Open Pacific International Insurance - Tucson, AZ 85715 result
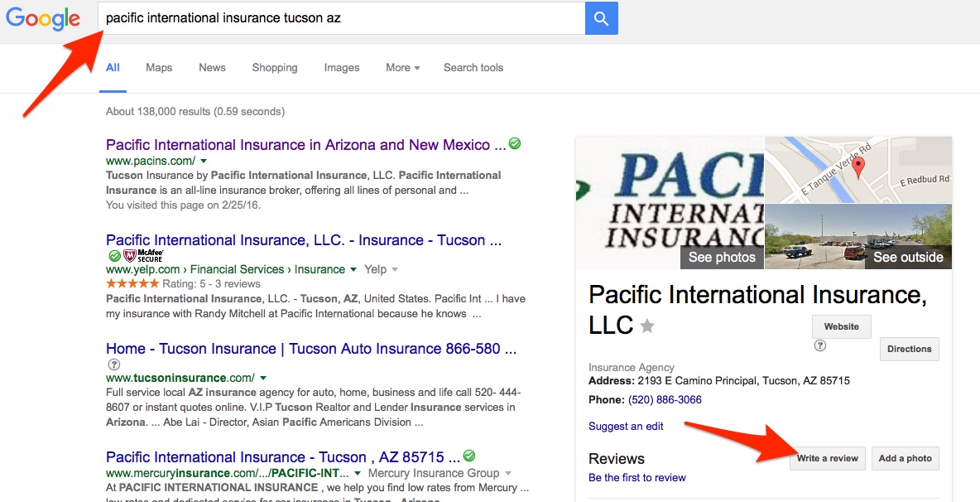Image resolution: width=980 pixels, height=502 pixels. (x=283, y=457)
